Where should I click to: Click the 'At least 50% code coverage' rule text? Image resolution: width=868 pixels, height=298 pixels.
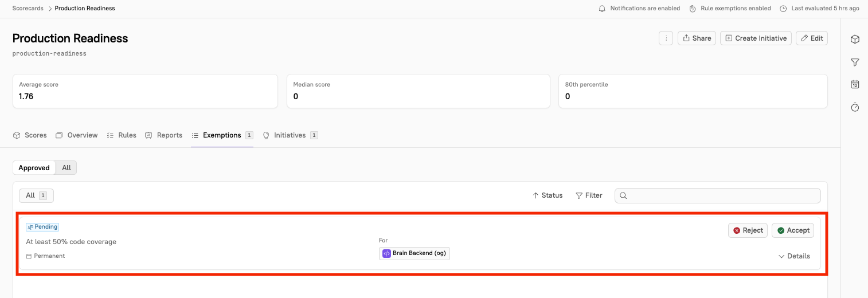pos(71,242)
